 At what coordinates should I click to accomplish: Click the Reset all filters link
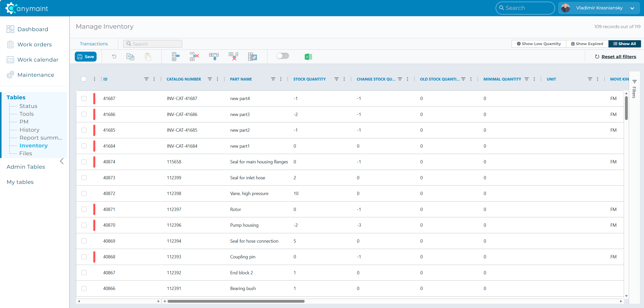[619, 57]
